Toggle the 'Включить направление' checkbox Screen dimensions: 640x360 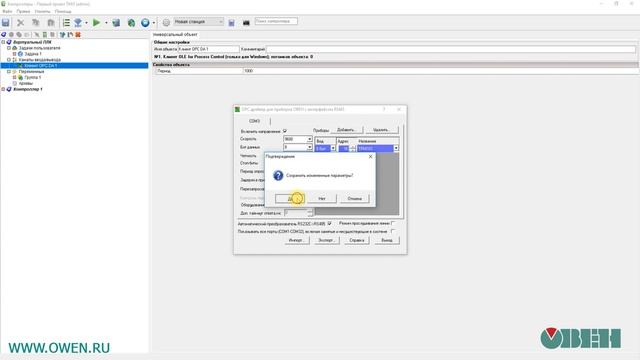tap(285, 131)
